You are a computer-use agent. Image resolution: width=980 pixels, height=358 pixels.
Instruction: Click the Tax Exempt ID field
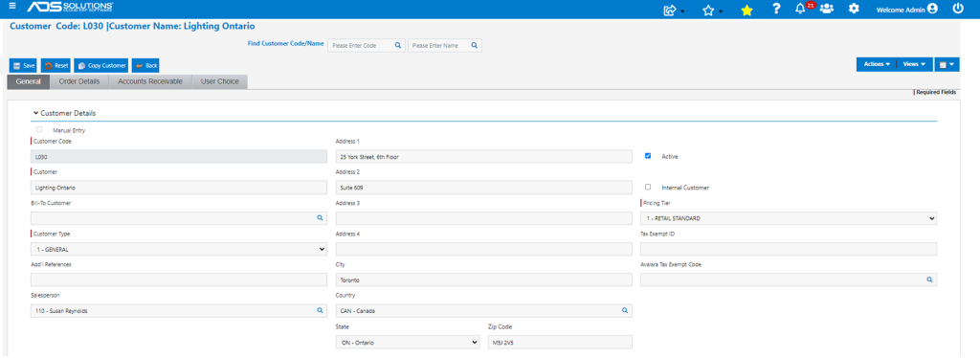tap(789, 249)
